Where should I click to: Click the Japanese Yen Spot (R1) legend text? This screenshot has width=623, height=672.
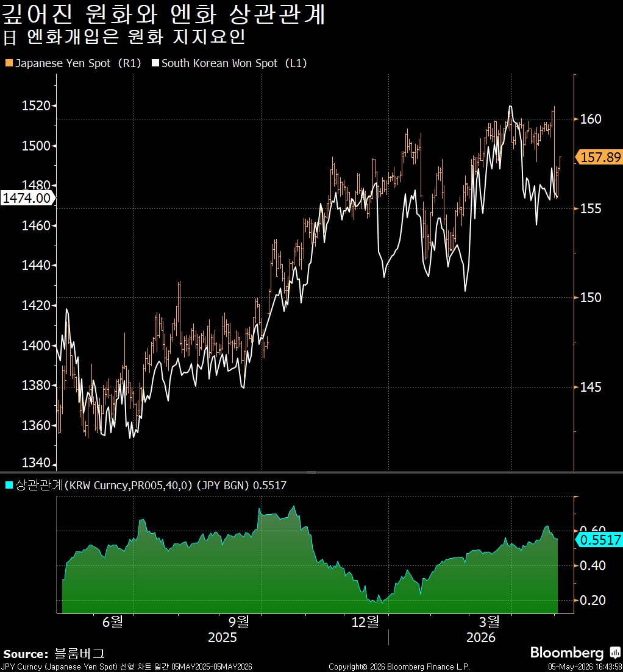point(79,63)
